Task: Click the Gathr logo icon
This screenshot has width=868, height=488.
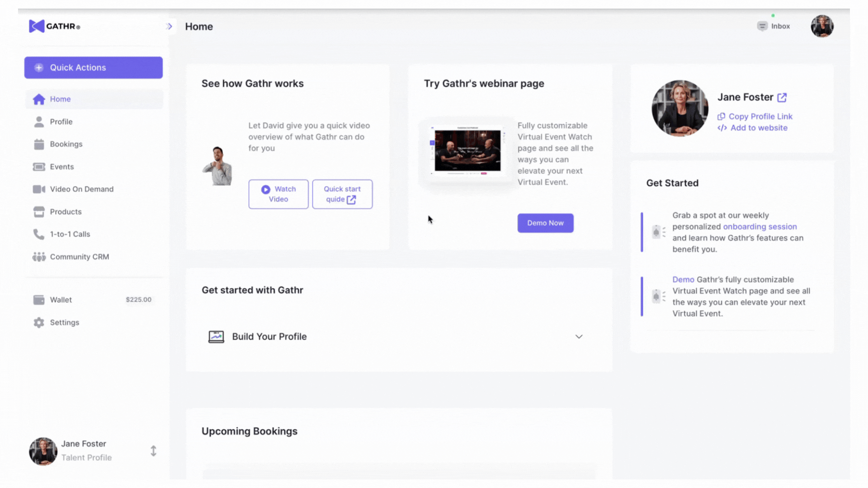Action: tap(37, 26)
